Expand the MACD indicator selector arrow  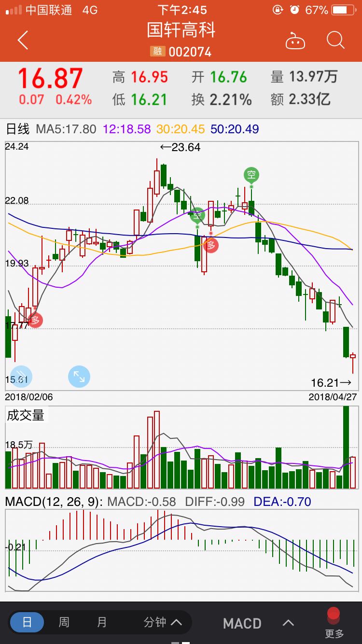(288, 623)
